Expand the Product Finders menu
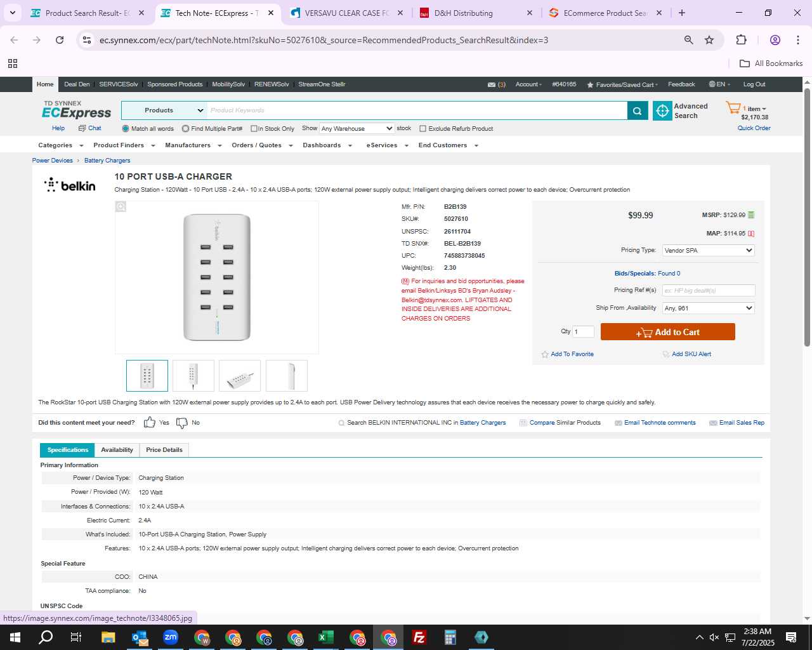This screenshot has width=812, height=650. (124, 145)
